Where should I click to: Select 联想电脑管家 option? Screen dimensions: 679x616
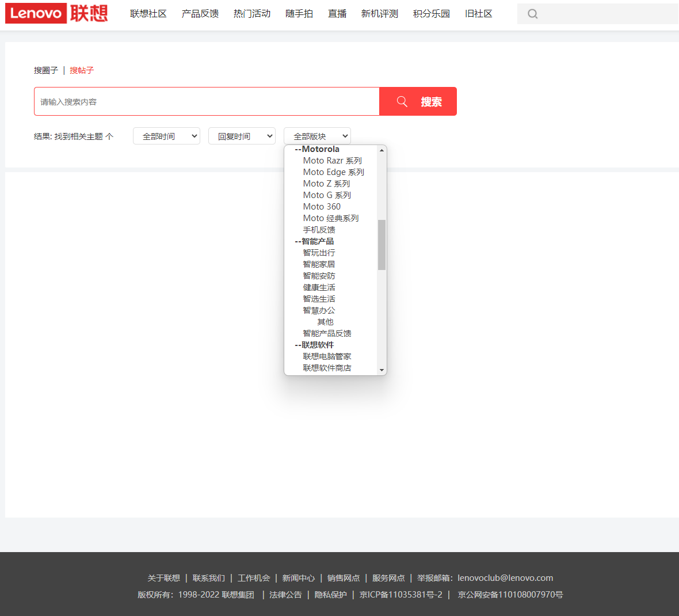[x=327, y=356]
